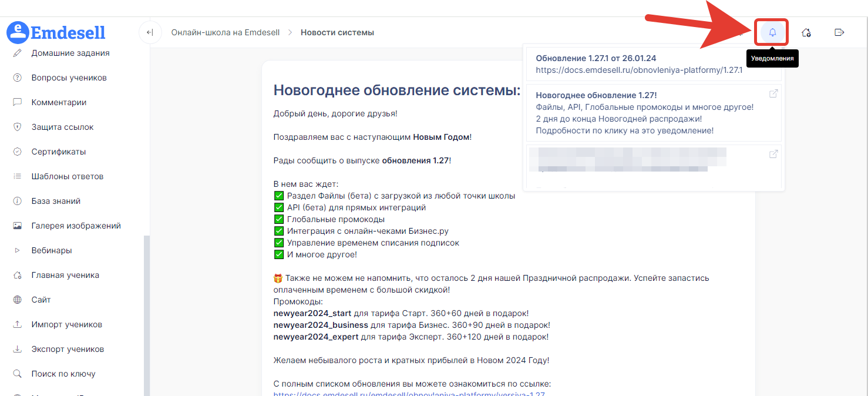Screen dimensions: 868x396
Task: Click the globe icon beside Сайт
Action: 18,300
